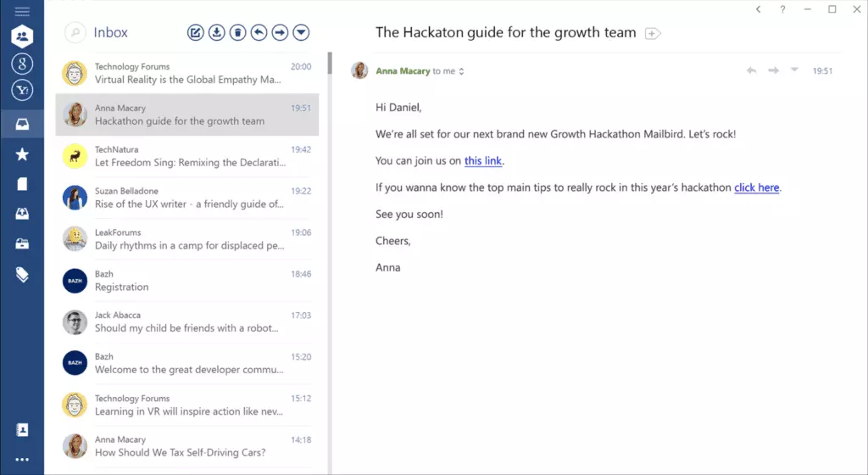This screenshot has height=475, width=868.
Task: Select the unified accounts people icon
Action: [x=22, y=36]
